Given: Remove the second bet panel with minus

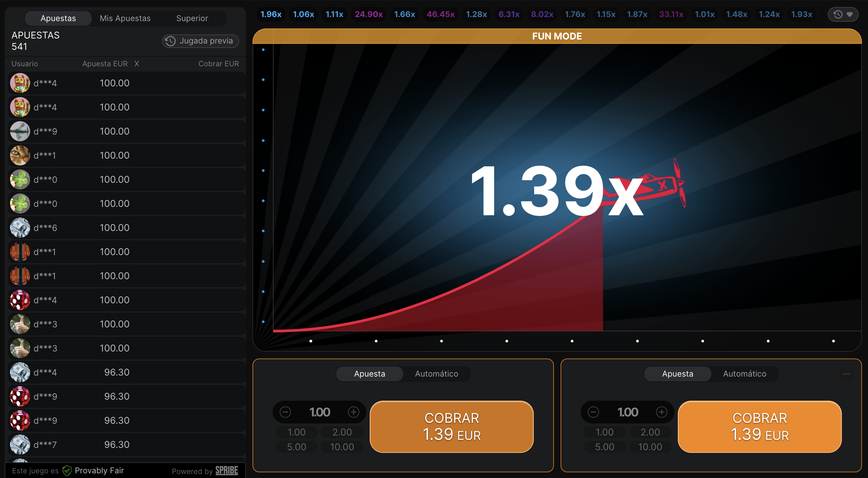Looking at the screenshot, I should pyautogui.click(x=846, y=374).
